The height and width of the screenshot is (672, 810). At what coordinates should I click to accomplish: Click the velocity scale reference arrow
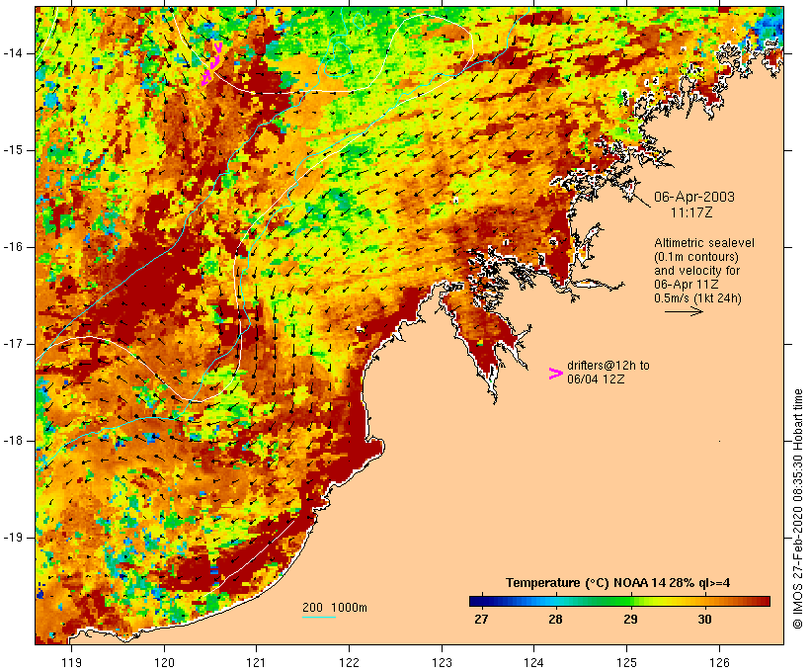(x=684, y=311)
